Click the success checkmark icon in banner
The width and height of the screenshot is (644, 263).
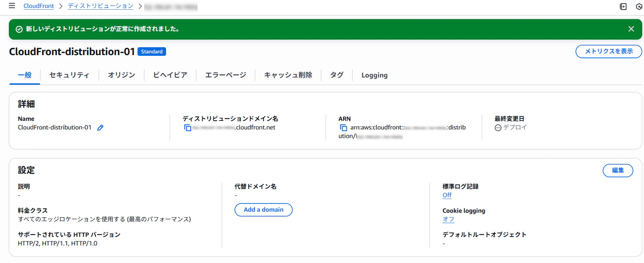pos(19,29)
